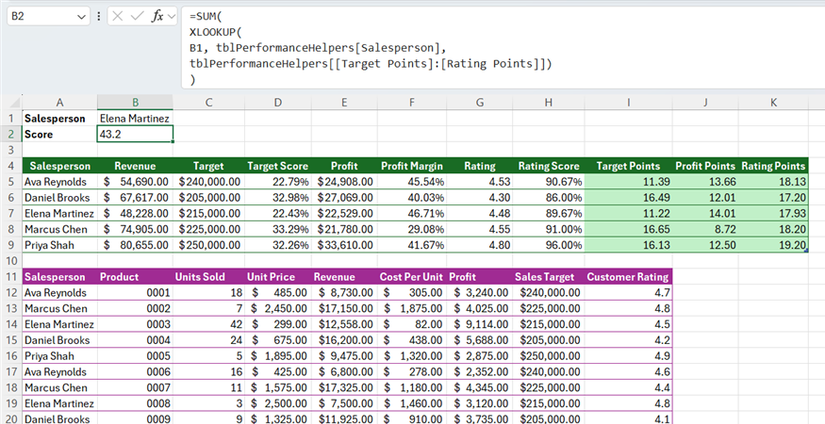The image size is (825, 424).
Task: Click Priya Shah rating points 19.20
Action: coord(773,245)
